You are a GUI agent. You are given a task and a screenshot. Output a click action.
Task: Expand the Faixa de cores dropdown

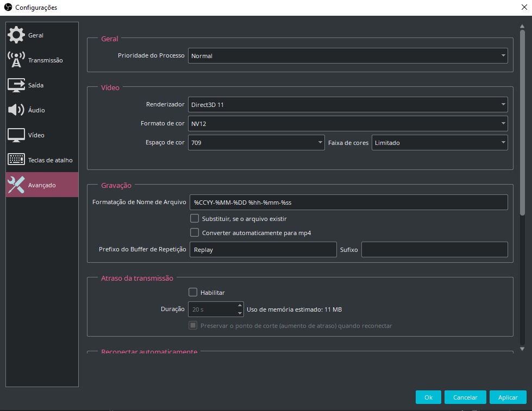pyautogui.click(x=440, y=143)
